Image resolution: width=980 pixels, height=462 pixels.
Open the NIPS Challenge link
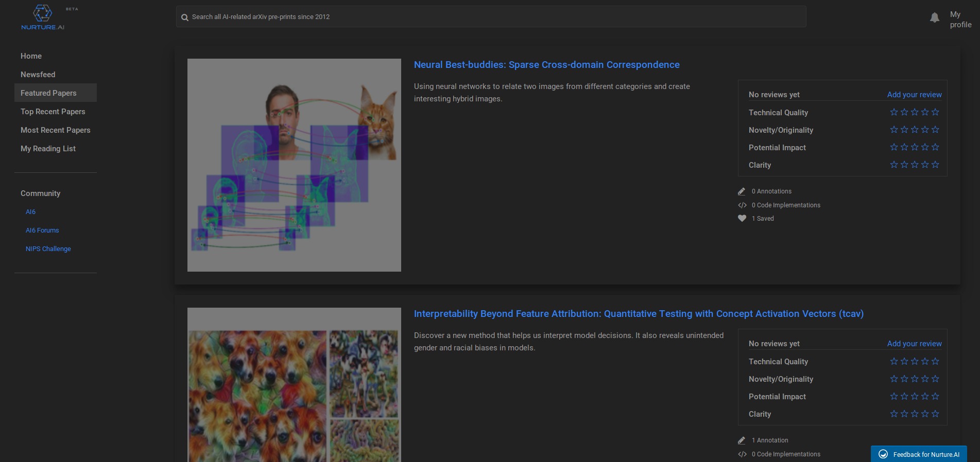point(48,249)
